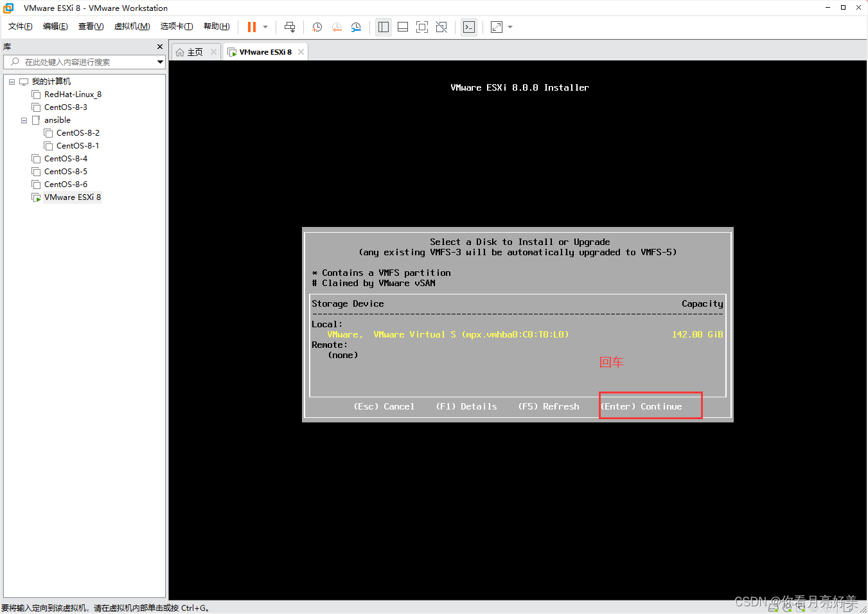Select the CentOS-8-4 virtual machine
This screenshot has height=614, width=868.
pyautogui.click(x=66, y=159)
